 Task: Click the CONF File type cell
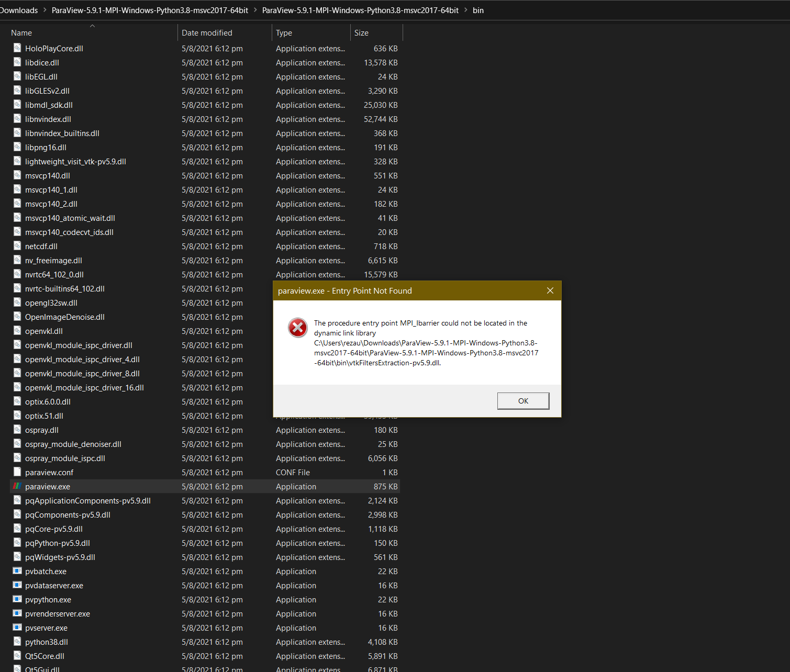[293, 472]
